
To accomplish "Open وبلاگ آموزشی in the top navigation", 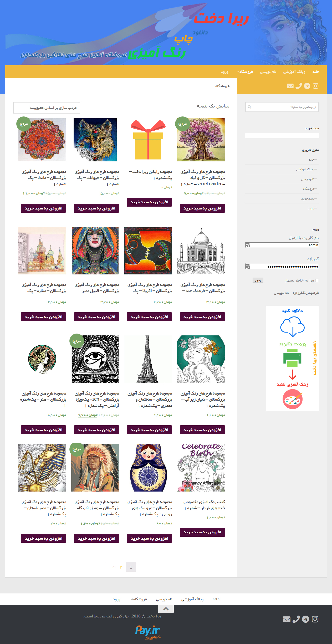I will pos(294,71).
